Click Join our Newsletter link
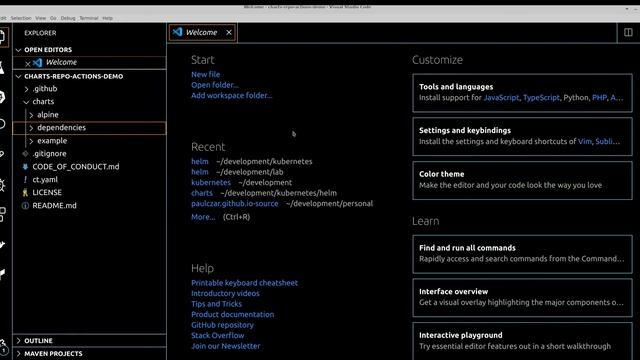This screenshot has width=640, height=360. pos(225,346)
